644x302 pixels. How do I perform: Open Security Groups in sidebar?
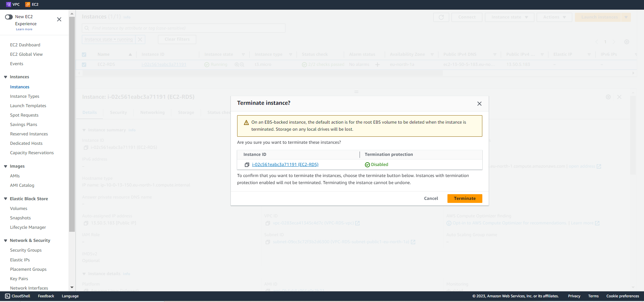(x=26, y=250)
